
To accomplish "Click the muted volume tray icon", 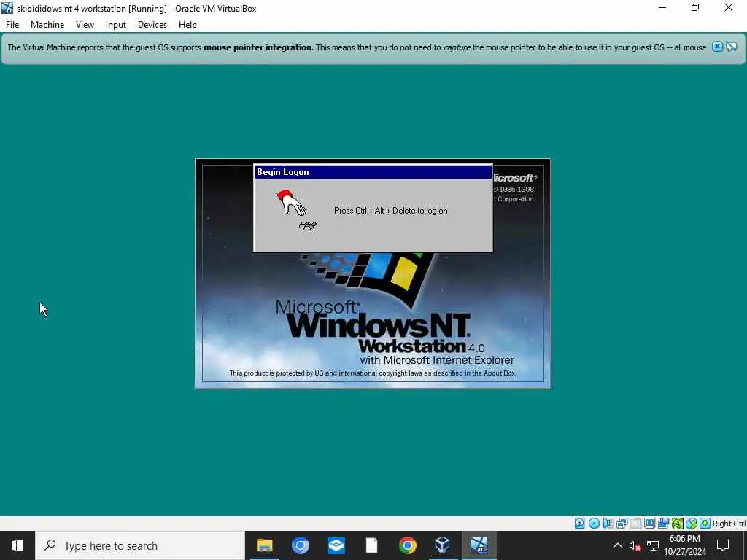I will 635,545.
